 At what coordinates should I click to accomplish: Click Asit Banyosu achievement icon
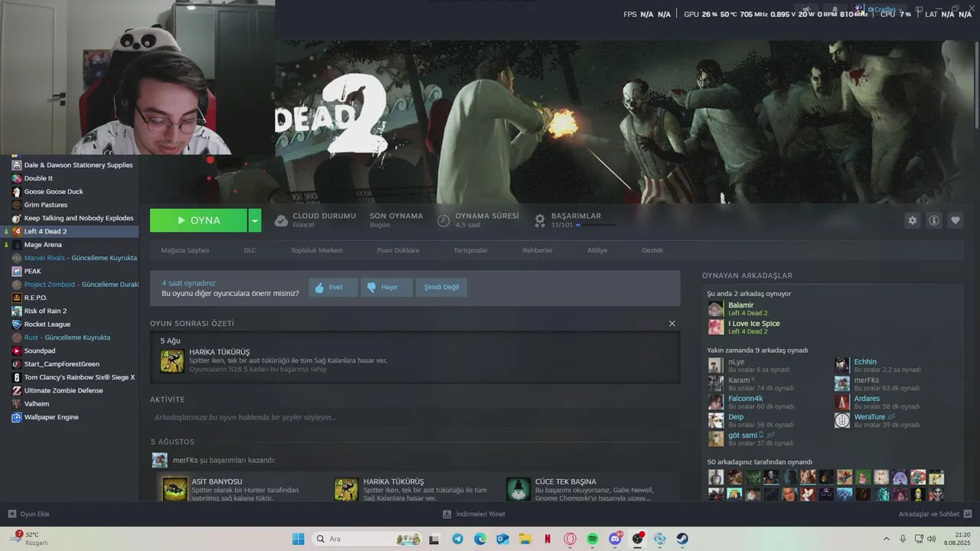pyautogui.click(x=175, y=489)
